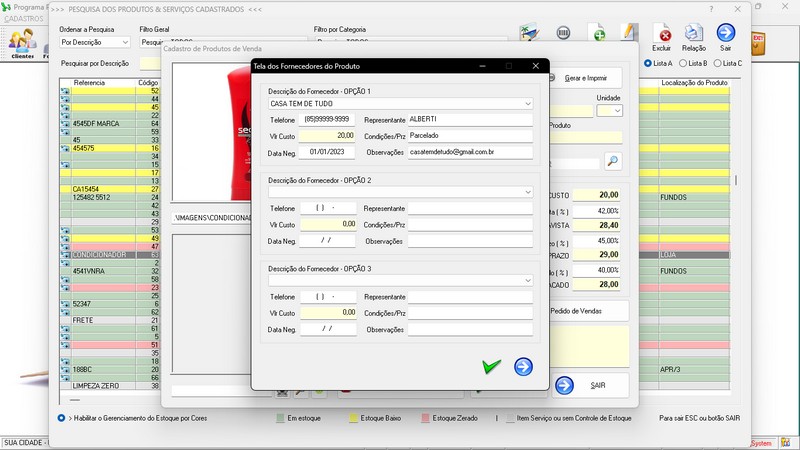Click the exit door icon in the main window
Viewport: 800px width, 450px height.
(x=758, y=44)
